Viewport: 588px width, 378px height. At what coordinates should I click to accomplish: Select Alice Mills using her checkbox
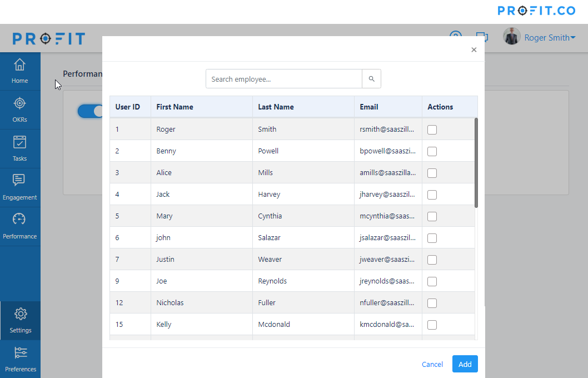pyautogui.click(x=432, y=173)
